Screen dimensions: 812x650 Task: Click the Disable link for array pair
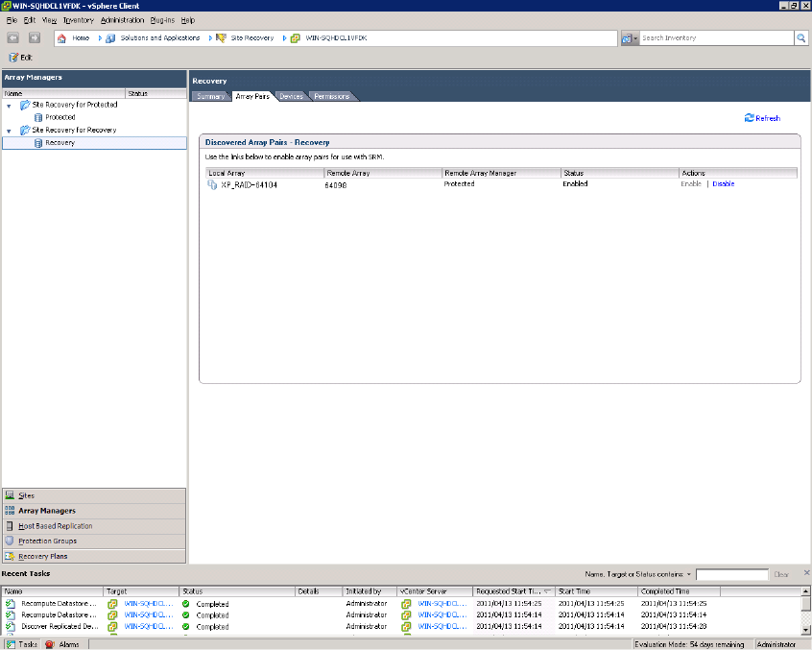point(723,183)
